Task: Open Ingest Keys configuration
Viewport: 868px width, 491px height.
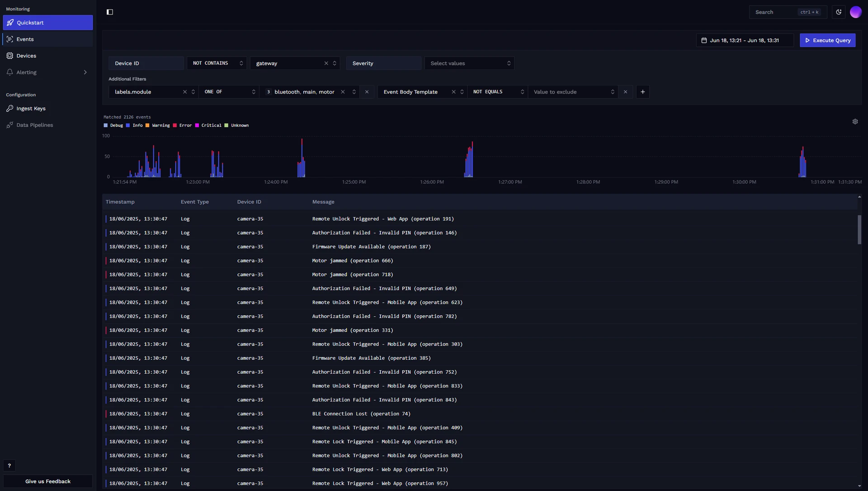Action: coord(48,109)
